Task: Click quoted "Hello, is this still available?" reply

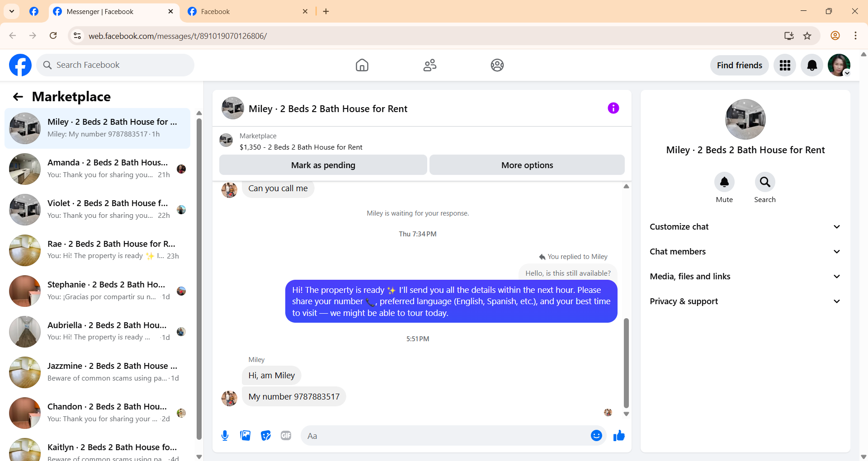Action: tap(568, 273)
